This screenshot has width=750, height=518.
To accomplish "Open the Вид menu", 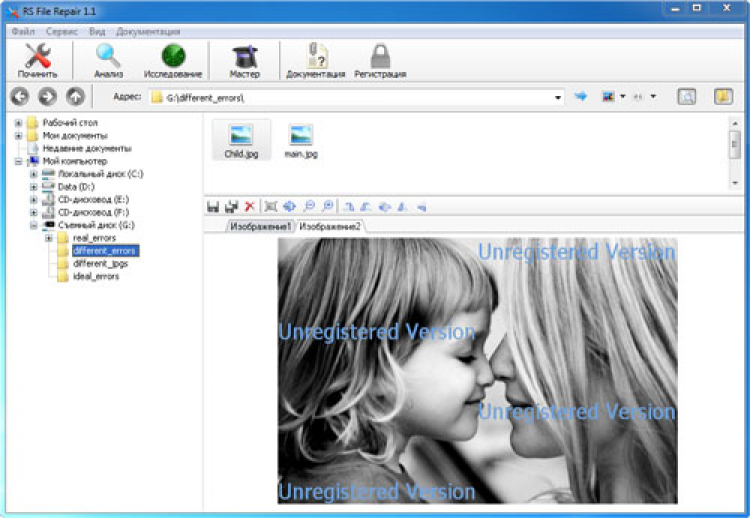I will coord(97,32).
